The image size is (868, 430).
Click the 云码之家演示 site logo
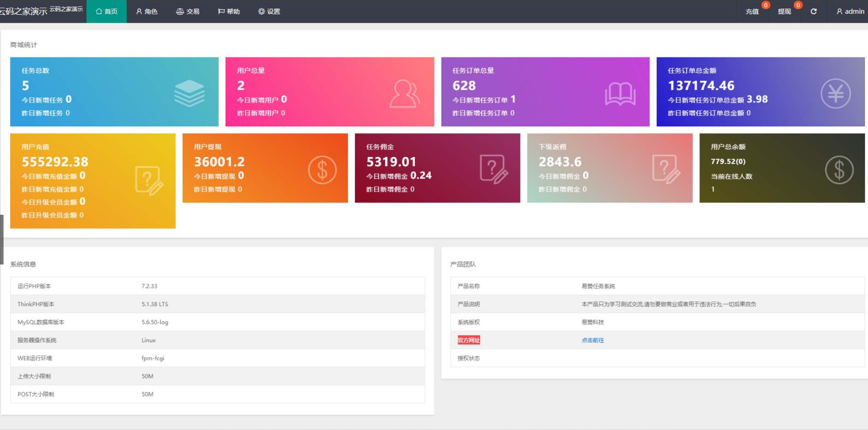pos(24,11)
